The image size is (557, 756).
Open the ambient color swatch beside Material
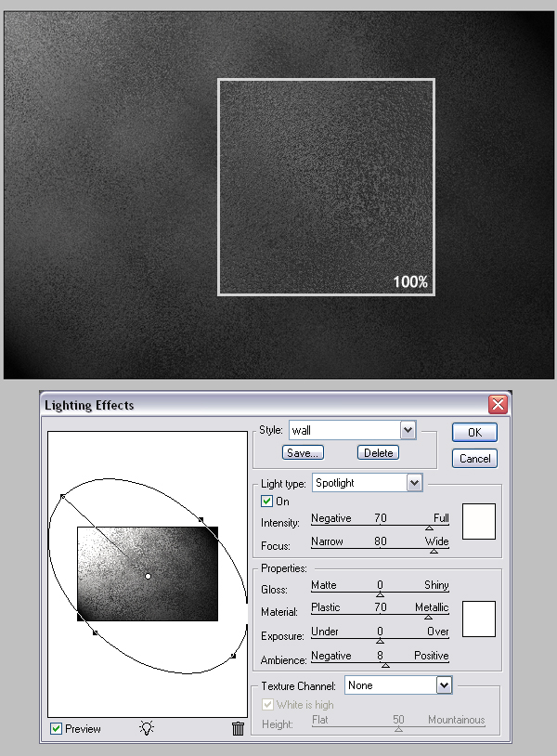point(478,619)
